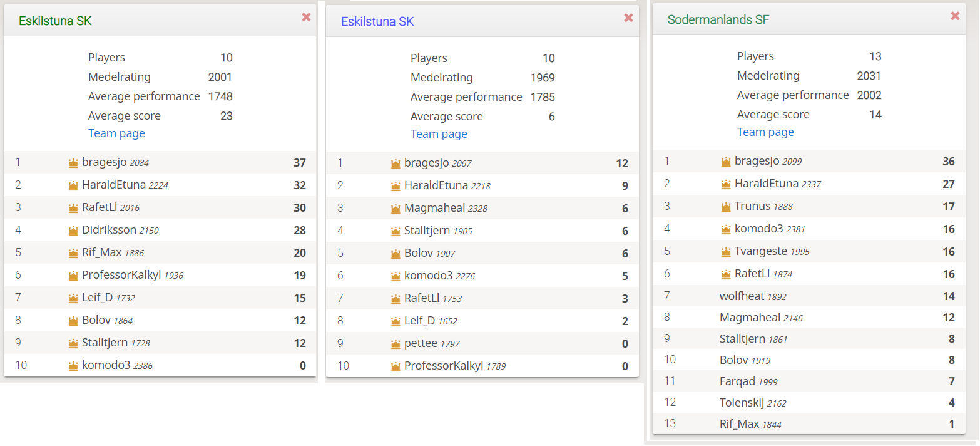Close the blue Eskilstuna SK panel
The width and height of the screenshot is (980, 446).
[628, 18]
